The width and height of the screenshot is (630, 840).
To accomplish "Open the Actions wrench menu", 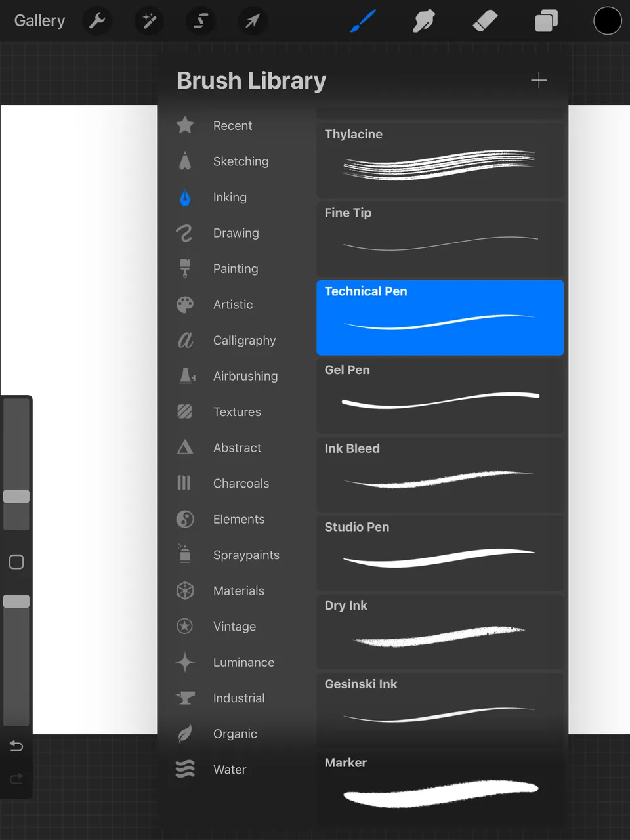I will 97,21.
